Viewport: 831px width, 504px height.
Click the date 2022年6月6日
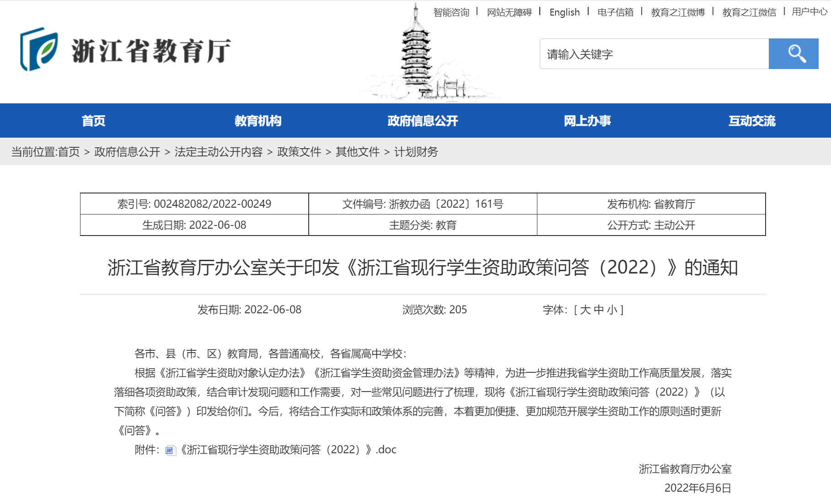pos(698,488)
